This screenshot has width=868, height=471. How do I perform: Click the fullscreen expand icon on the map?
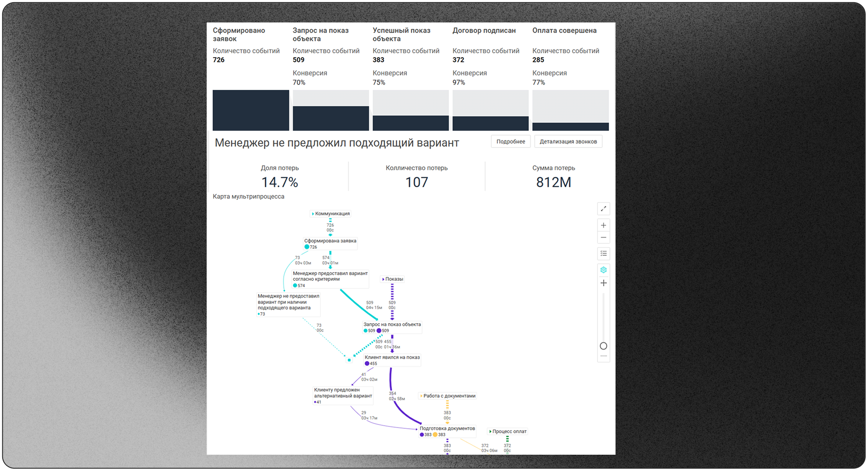click(x=603, y=209)
